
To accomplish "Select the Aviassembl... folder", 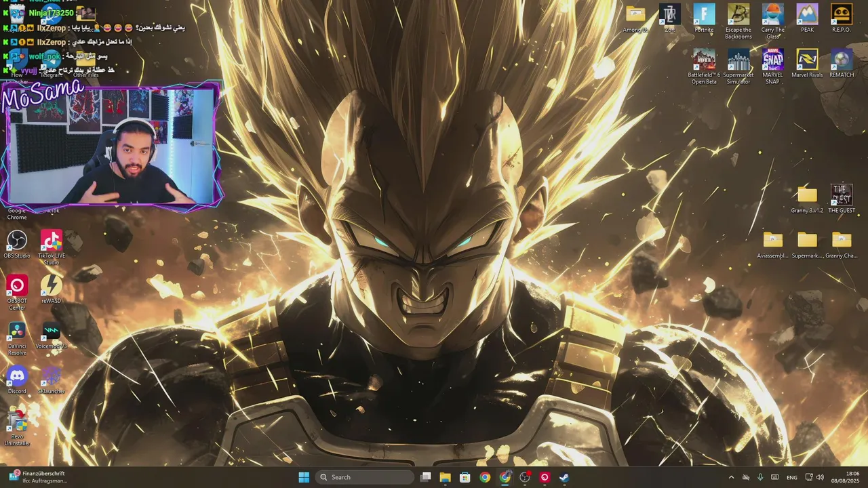I will 772,245.
